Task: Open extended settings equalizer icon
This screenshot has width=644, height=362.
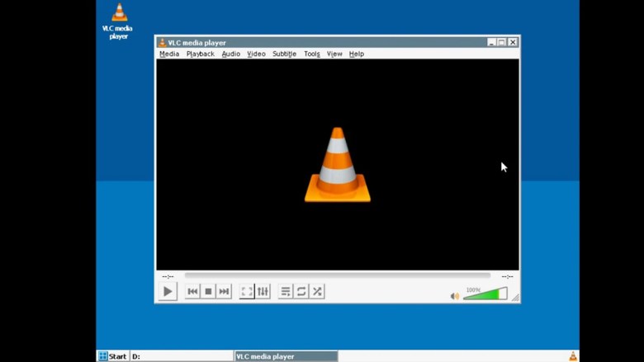Action: (x=263, y=291)
